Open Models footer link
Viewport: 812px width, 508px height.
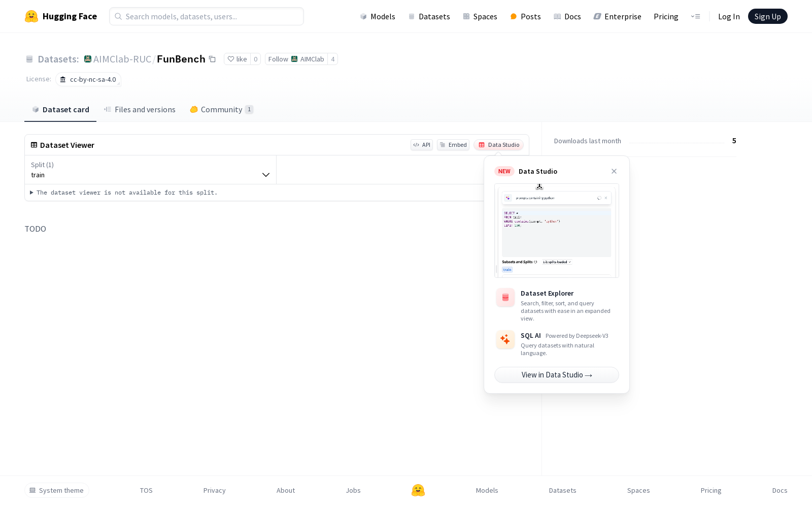(x=487, y=490)
